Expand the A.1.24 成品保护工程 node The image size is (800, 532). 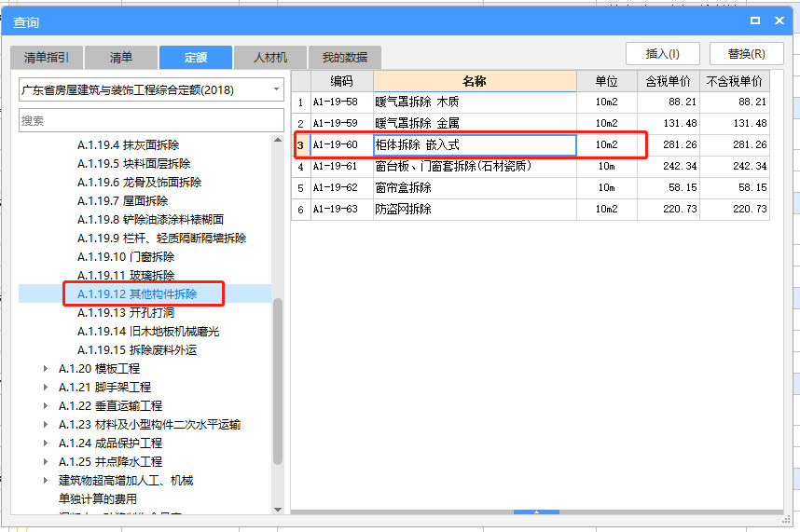46,443
